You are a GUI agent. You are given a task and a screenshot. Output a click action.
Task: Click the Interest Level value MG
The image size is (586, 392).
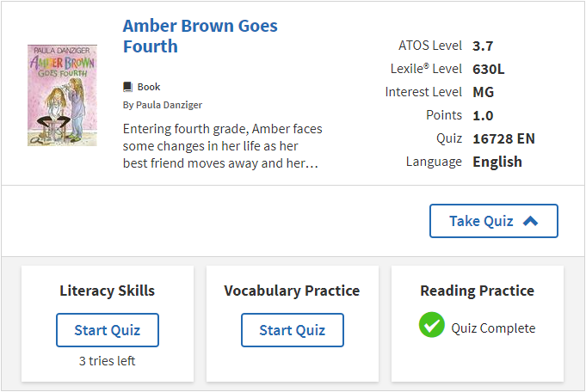(484, 92)
